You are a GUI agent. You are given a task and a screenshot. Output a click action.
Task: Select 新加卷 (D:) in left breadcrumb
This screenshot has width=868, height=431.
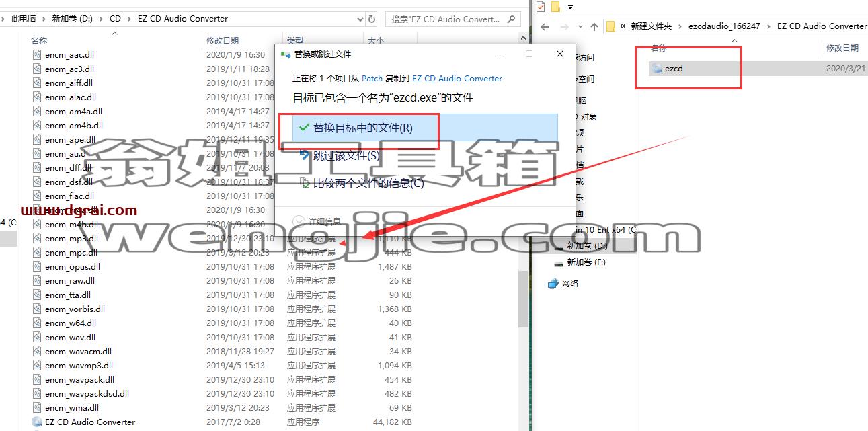(72, 19)
